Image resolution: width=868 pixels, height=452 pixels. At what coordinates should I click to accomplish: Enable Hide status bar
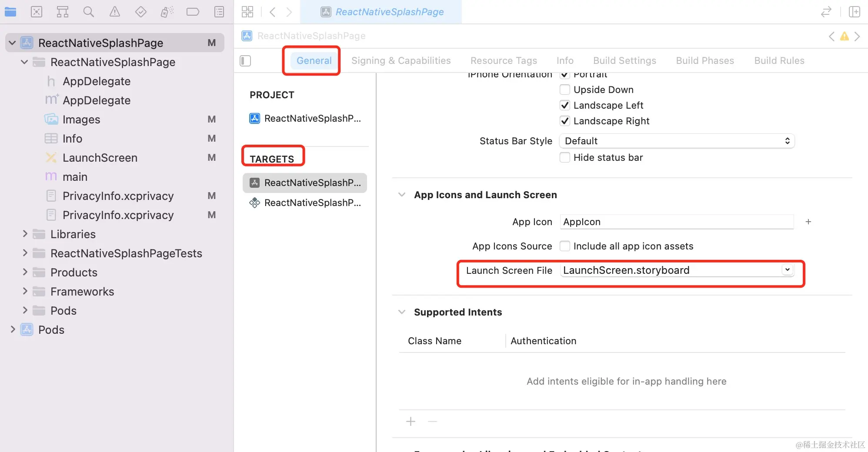tap(565, 157)
